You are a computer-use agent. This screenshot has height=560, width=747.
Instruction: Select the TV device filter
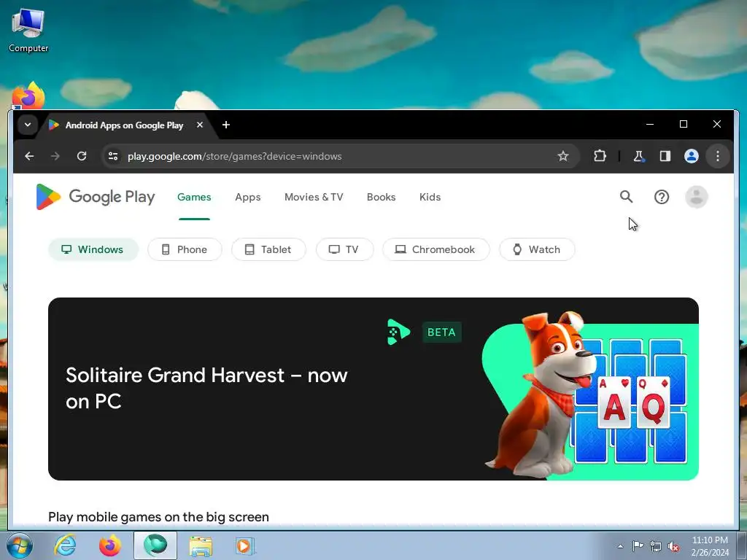point(344,249)
